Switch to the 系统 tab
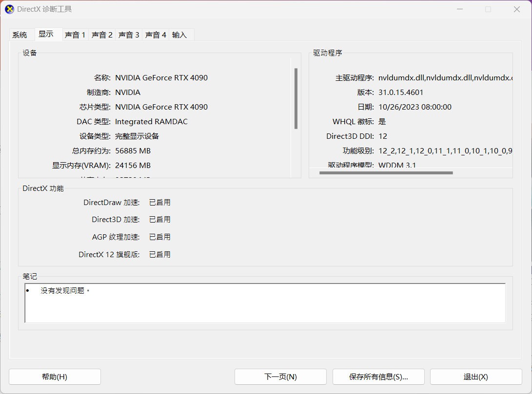 point(20,35)
